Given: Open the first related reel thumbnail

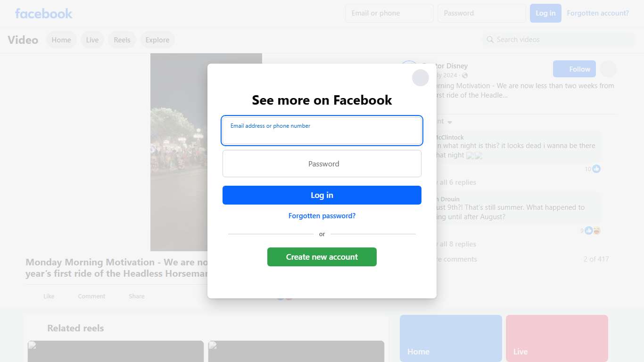Looking at the screenshot, I should pos(116,351).
